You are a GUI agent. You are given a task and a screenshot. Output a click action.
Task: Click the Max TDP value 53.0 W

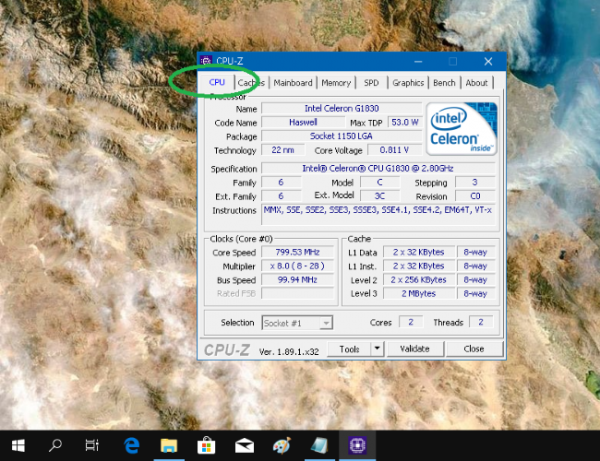tap(405, 122)
